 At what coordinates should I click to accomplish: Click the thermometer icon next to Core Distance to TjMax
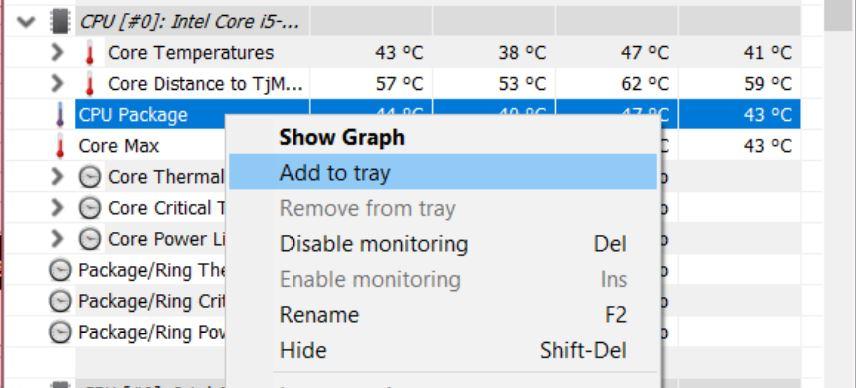pos(90,84)
